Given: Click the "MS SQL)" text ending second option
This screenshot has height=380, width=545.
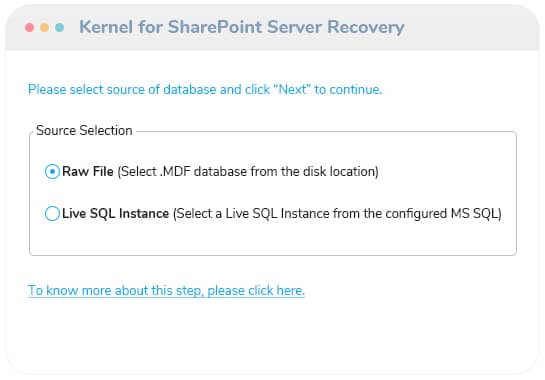Looking at the screenshot, I should point(476,213).
